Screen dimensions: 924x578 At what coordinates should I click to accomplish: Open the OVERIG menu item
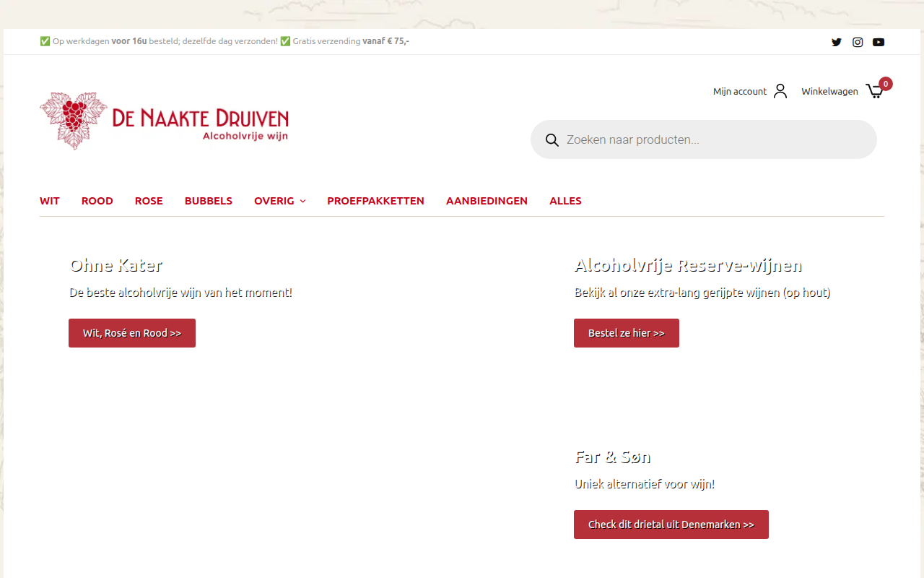point(280,201)
